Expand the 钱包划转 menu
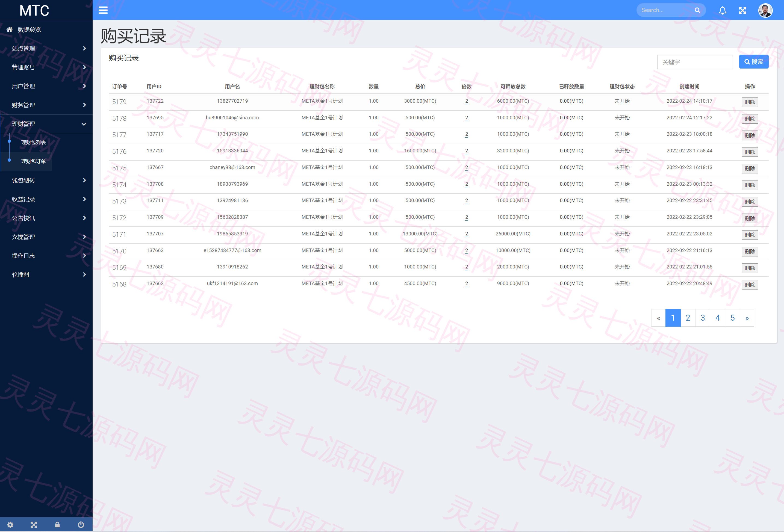The width and height of the screenshot is (784, 532). tap(46, 180)
